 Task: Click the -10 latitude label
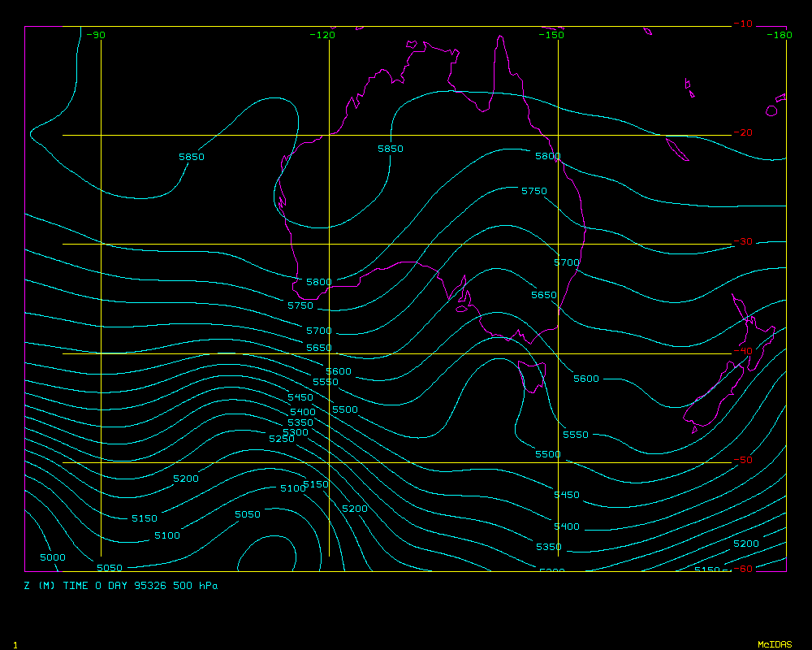click(x=742, y=24)
